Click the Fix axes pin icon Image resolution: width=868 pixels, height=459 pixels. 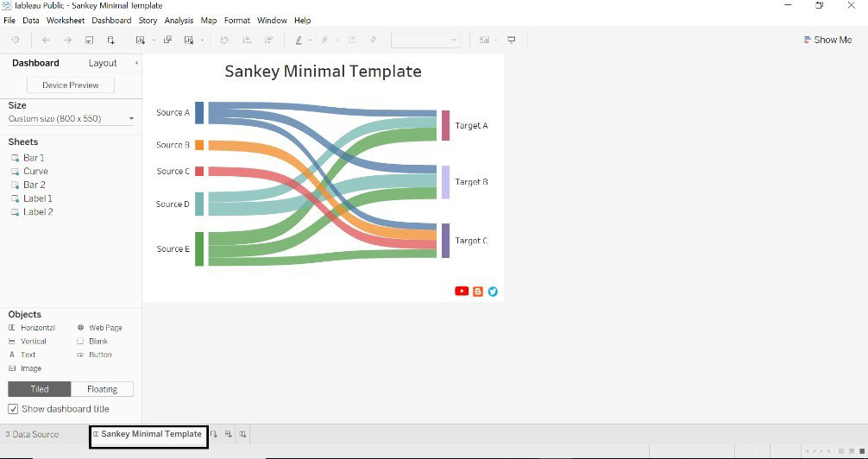pos(373,40)
